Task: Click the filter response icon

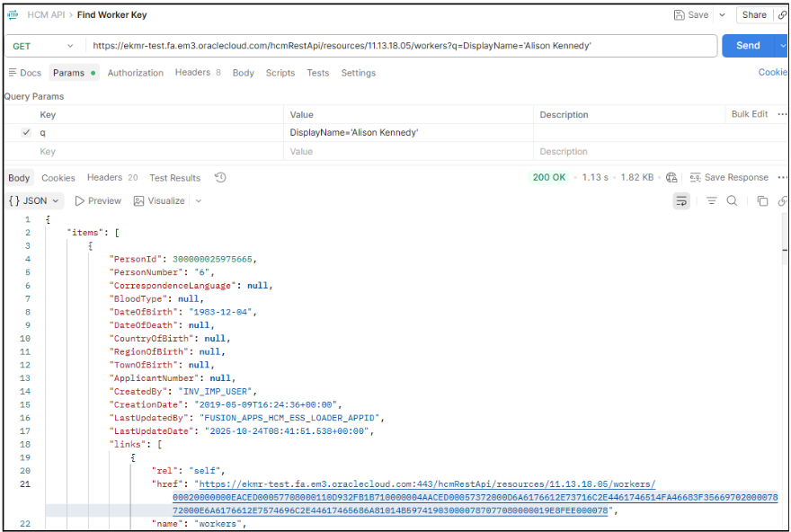Action: click(711, 201)
